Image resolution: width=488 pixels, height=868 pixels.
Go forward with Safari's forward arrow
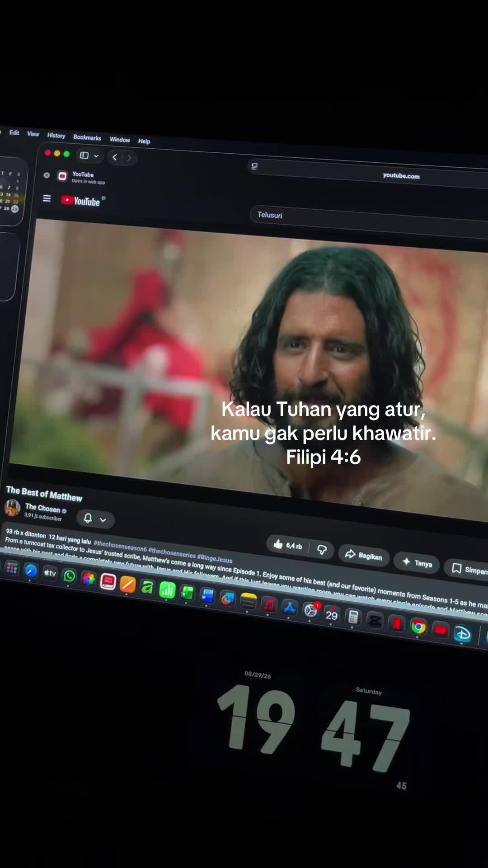pyautogui.click(x=129, y=158)
